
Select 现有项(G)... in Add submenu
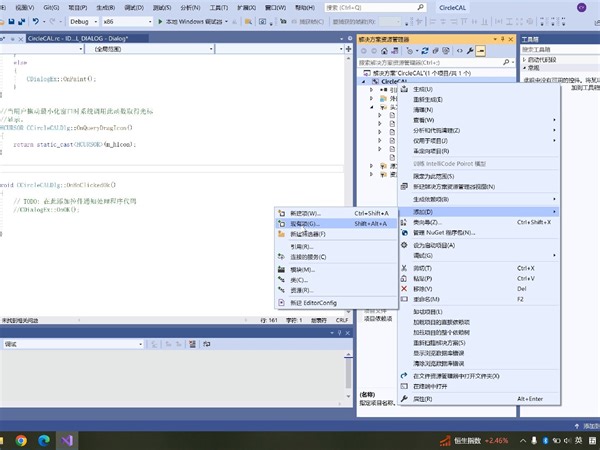[335, 223]
